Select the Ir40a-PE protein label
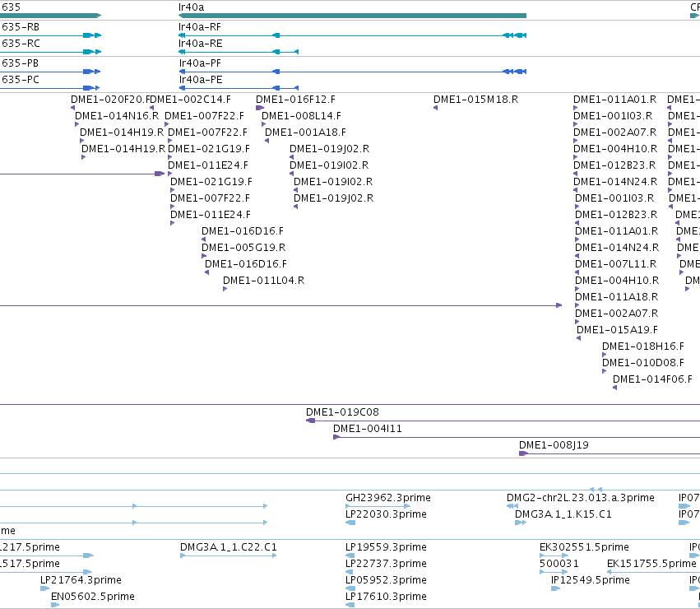 pos(201,80)
